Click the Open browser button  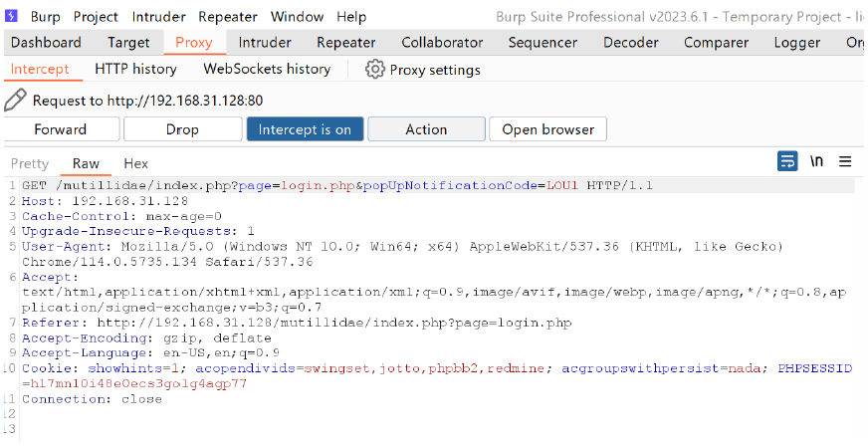pos(547,129)
